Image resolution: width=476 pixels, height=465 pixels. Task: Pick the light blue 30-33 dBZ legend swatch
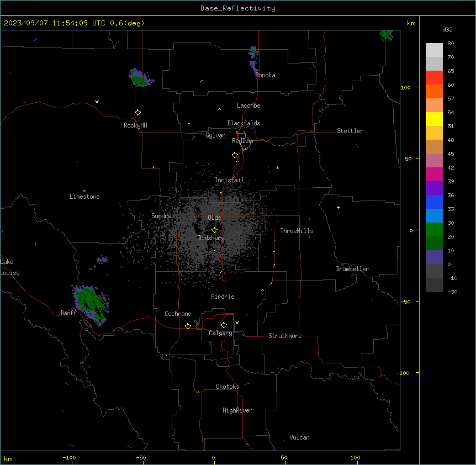point(434,215)
